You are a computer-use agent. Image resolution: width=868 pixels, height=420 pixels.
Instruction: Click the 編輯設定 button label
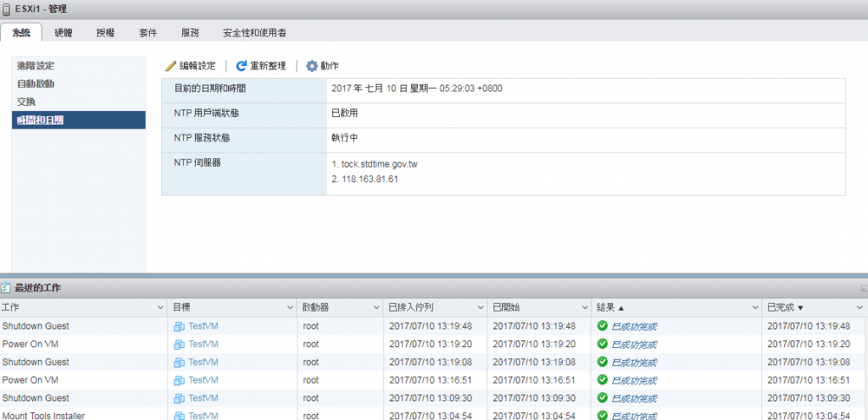pos(198,66)
